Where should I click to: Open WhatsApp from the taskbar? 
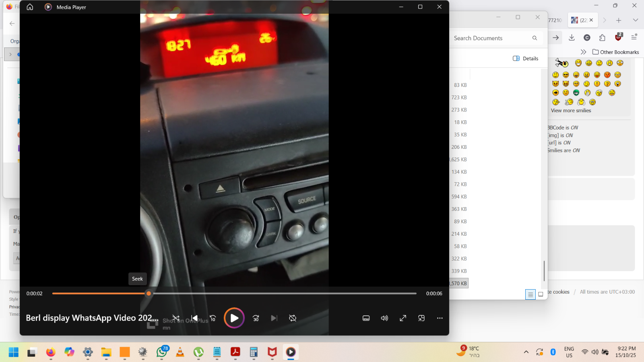[x=162, y=352]
